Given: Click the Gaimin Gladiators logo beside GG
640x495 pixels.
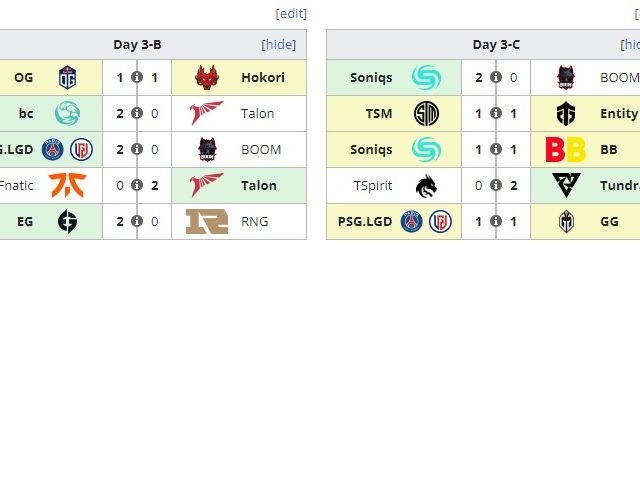Looking at the screenshot, I should (566, 221).
